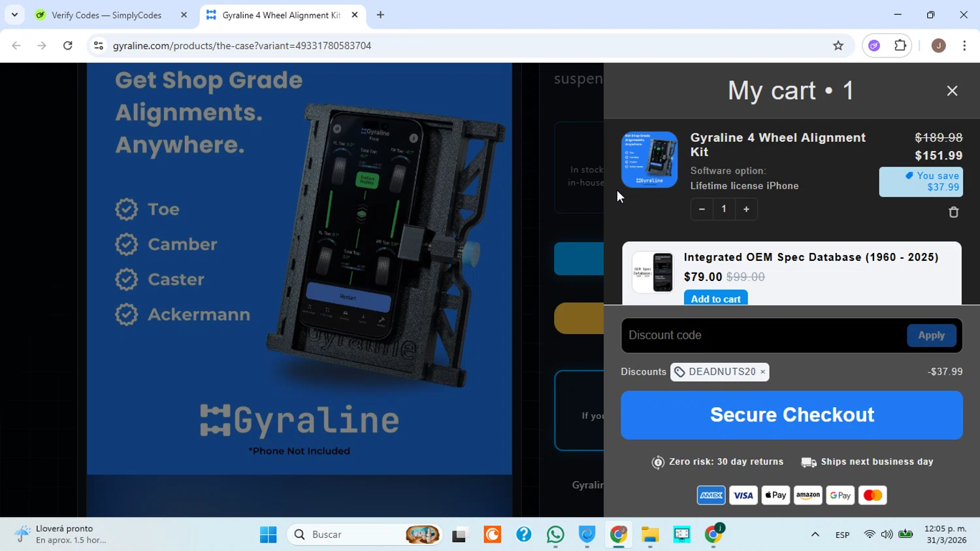Select the Gyraline 4 Wheel Alignment Kit tab

point(282,15)
